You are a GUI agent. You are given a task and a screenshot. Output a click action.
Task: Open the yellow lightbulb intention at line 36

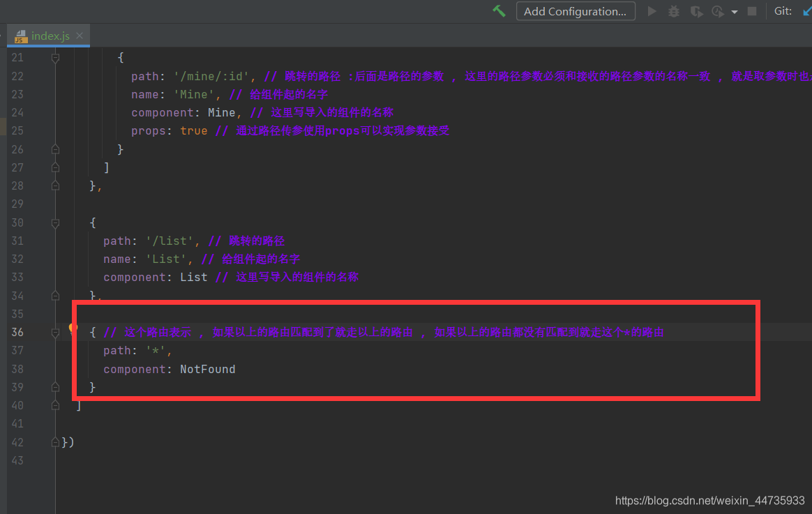tap(73, 328)
